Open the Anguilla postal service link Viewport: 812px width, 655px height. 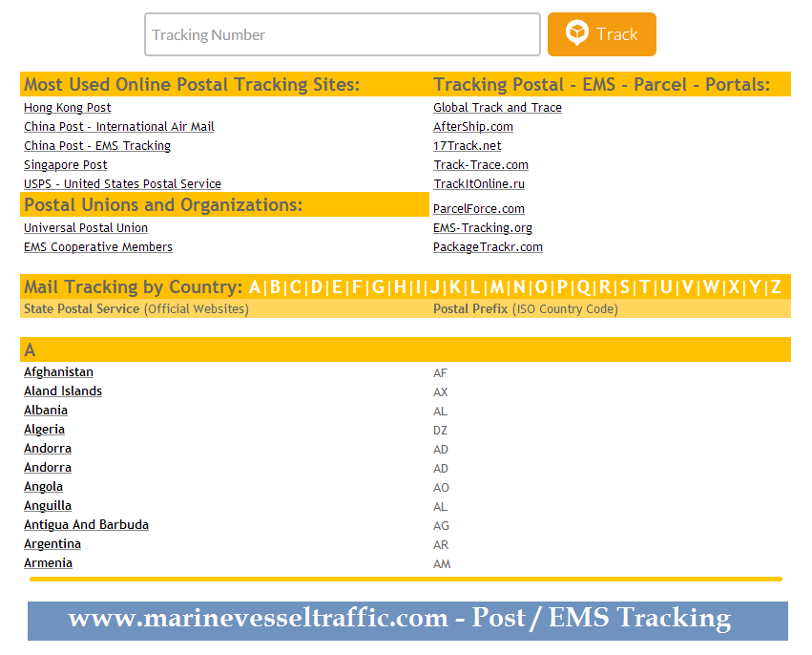48,506
